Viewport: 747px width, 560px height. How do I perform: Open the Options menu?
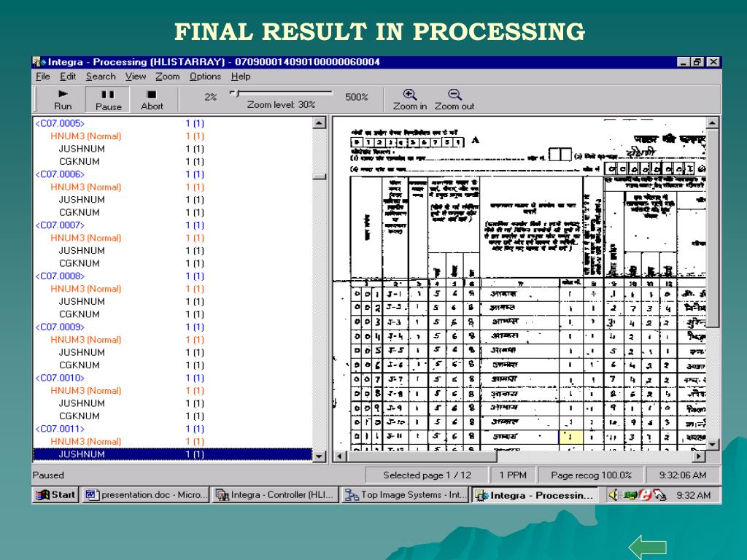[205, 76]
